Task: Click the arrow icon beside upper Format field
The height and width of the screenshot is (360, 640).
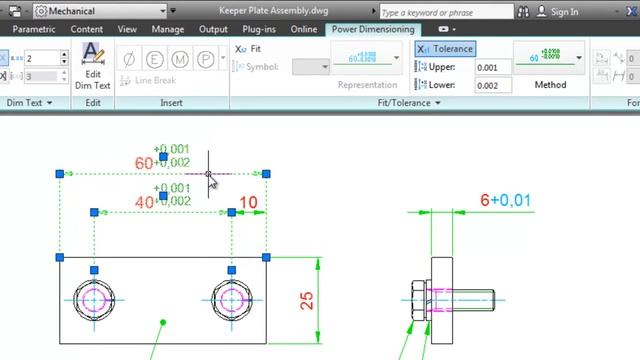Action: coord(619,58)
